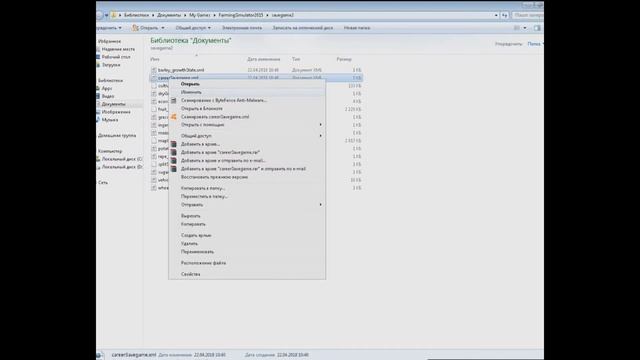
Task: Click careerSavegame.xml icon in status bar
Action: [x=100, y=355]
